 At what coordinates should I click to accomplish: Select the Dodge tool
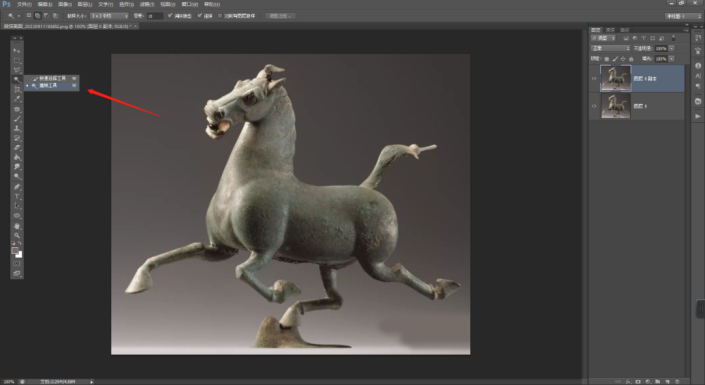click(x=17, y=176)
